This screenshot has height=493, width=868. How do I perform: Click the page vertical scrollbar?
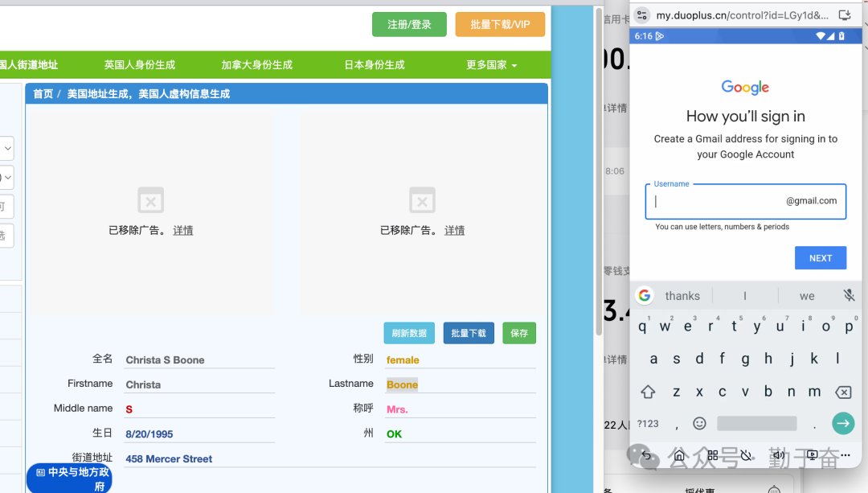[x=599, y=172]
